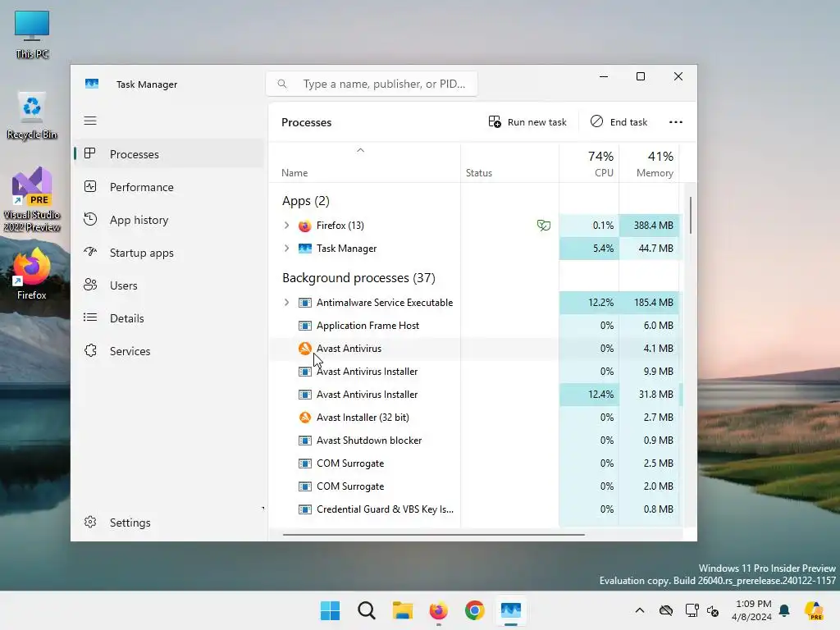Open the three-dot more options menu

[676, 122]
